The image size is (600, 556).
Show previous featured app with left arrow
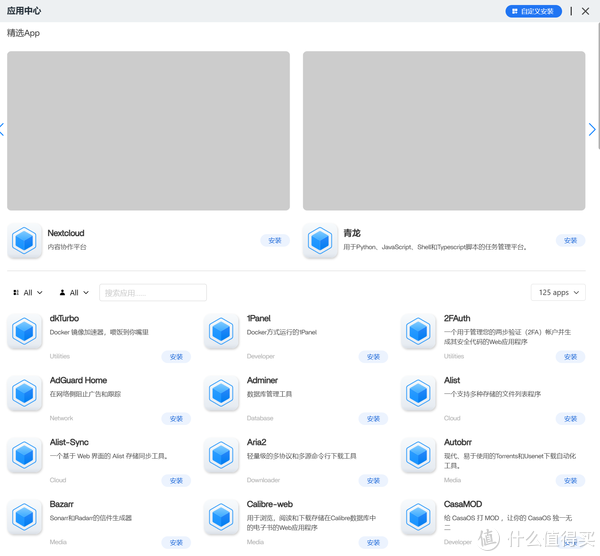coord(2,129)
